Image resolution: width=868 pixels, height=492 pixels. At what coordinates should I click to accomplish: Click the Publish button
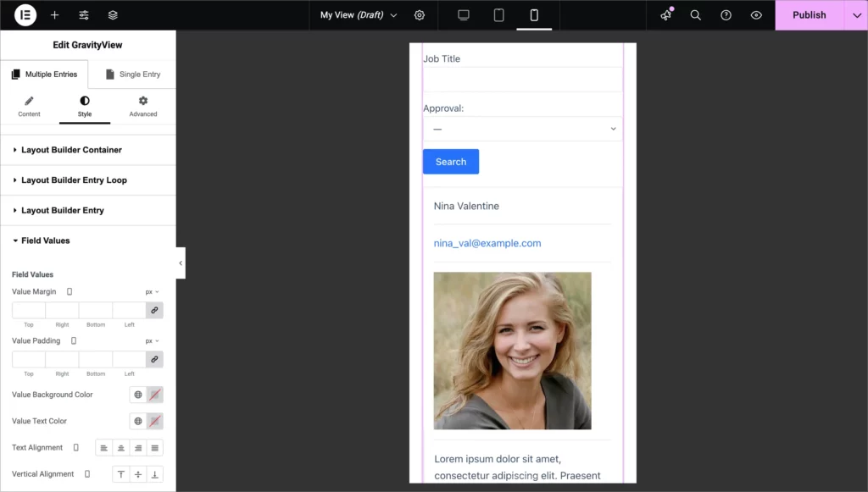pyautogui.click(x=809, y=14)
